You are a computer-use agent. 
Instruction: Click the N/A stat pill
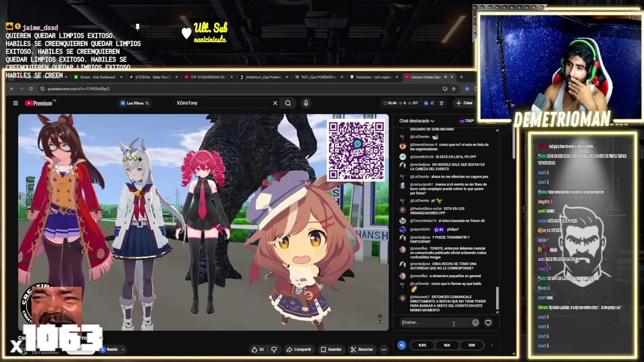[447, 345]
